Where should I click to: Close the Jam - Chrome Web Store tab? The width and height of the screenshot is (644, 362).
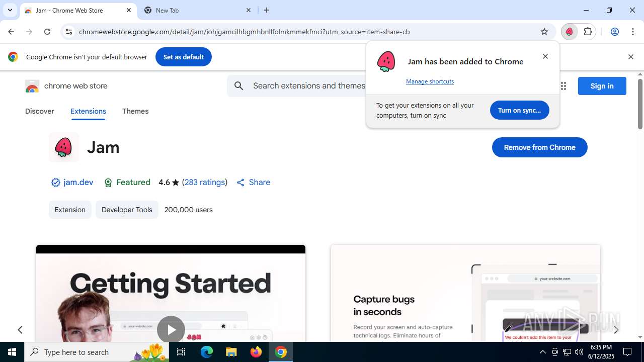(129, 10)
